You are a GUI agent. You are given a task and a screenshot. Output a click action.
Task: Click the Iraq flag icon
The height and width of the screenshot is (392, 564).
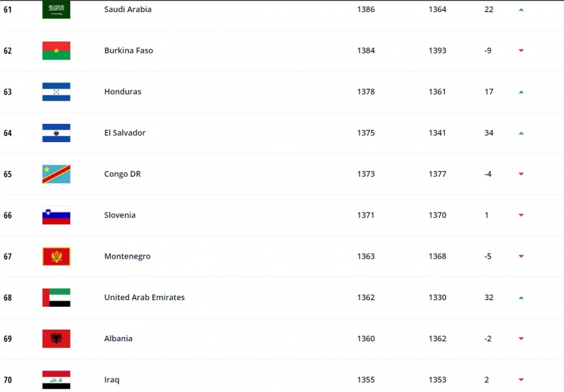click(x=56, y=379)
